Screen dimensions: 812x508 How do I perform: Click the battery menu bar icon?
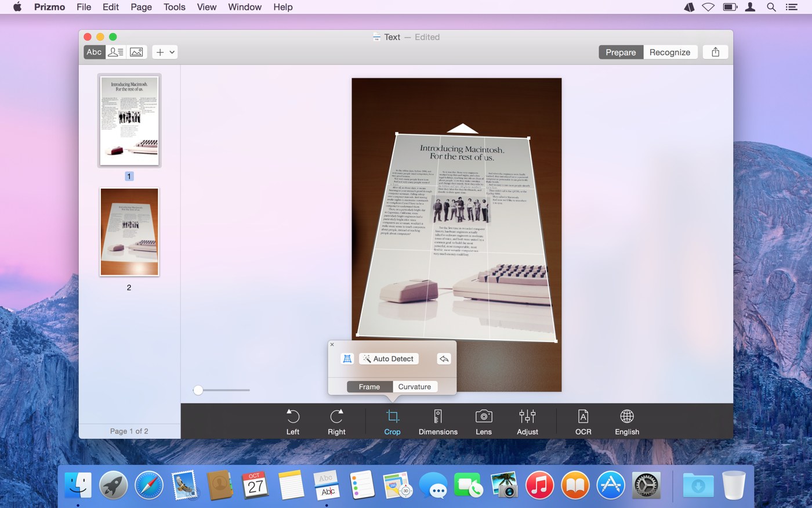(730, 7)
